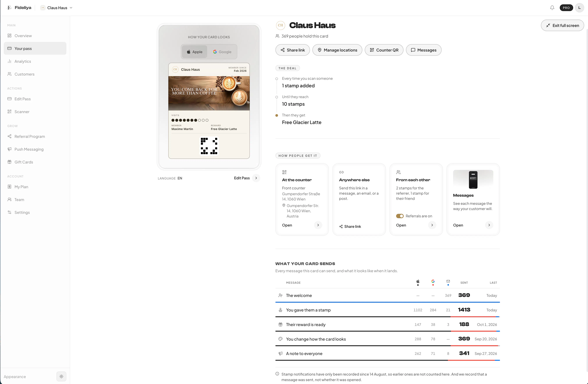The width and height of the screenshot is (588, 384).
Task: Click the PRO plan badge
Action: tap(566, 8)
